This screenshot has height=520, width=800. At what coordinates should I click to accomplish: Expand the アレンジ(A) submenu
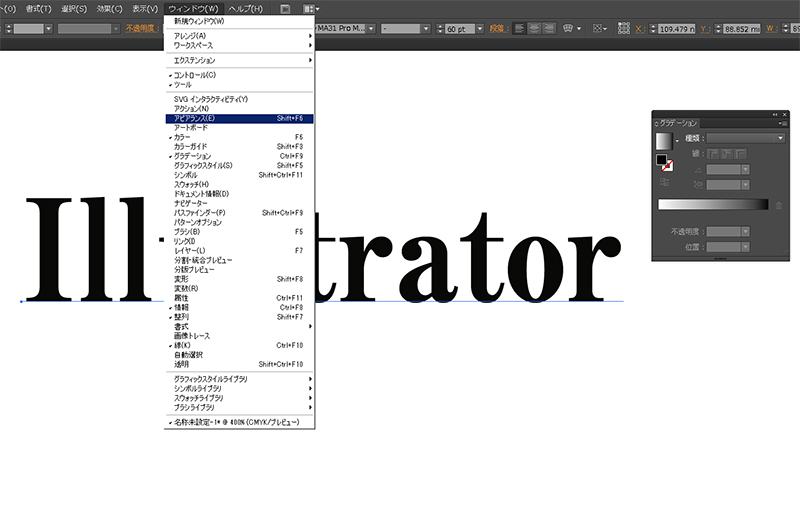point(239,36)
